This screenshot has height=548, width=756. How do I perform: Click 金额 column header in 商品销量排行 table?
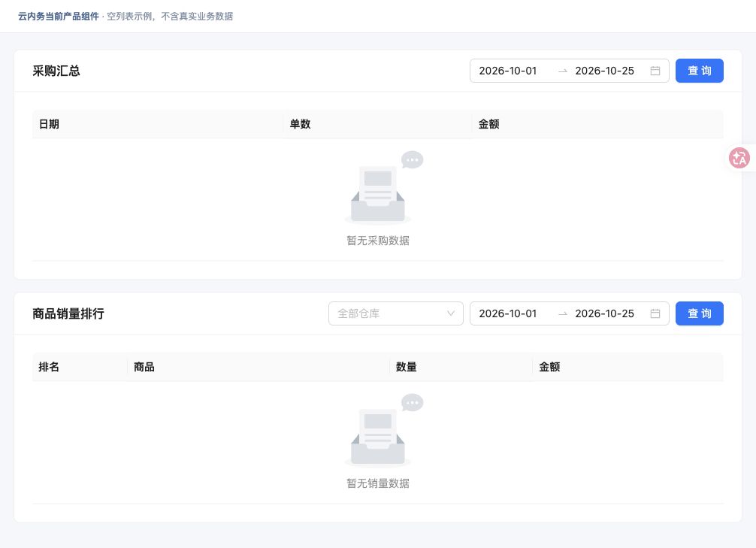[627, 367]
